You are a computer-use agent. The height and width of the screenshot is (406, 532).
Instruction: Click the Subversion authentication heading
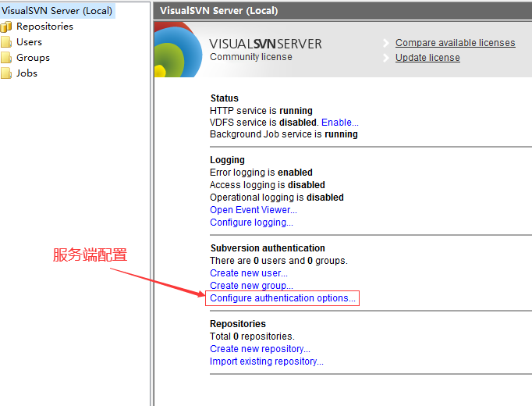click(x=268, y=248)
